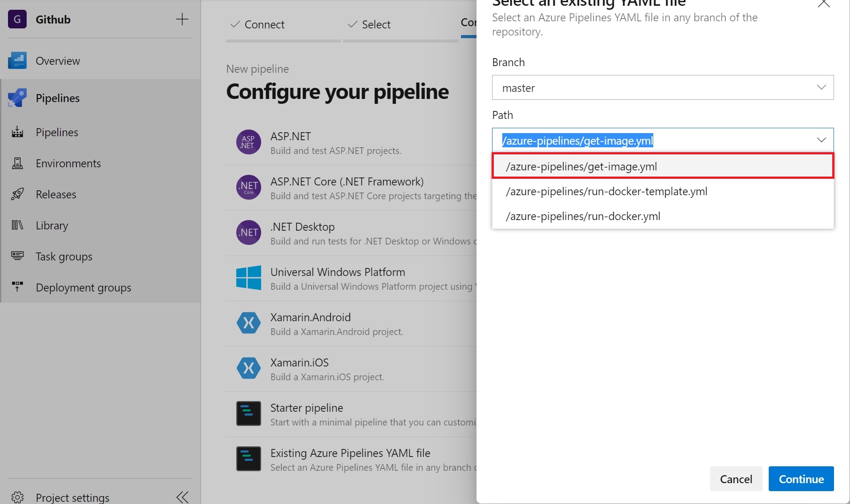This screenshot has height=504, width=850.
Task: Select /azure-pipelines/run-docker-template.yml option
Action: point(663,191)
